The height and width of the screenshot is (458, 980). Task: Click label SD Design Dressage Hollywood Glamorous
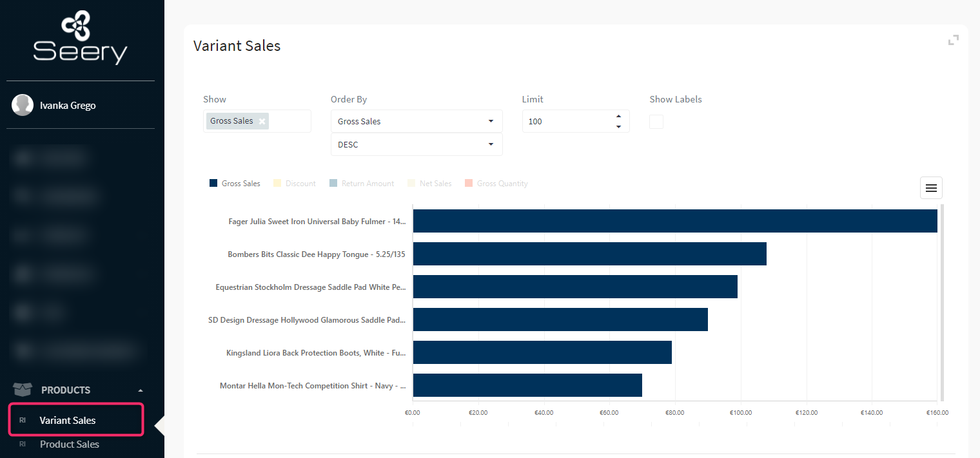[307, 320]
